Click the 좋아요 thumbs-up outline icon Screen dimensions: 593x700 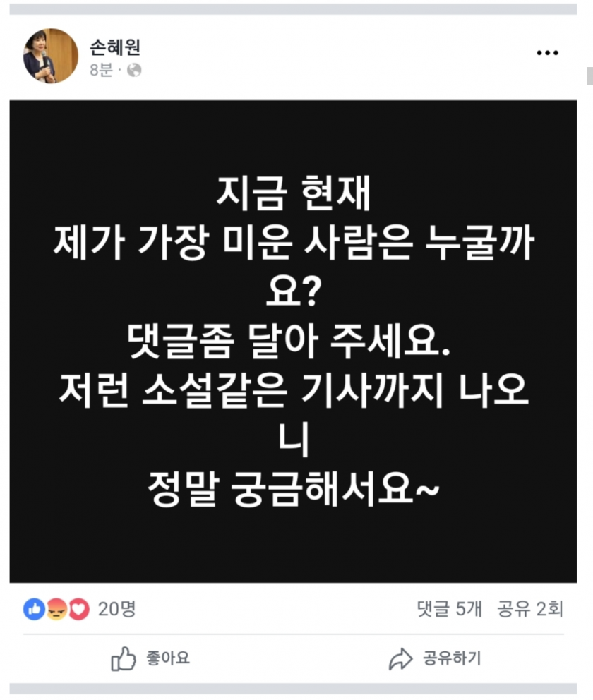124,658
